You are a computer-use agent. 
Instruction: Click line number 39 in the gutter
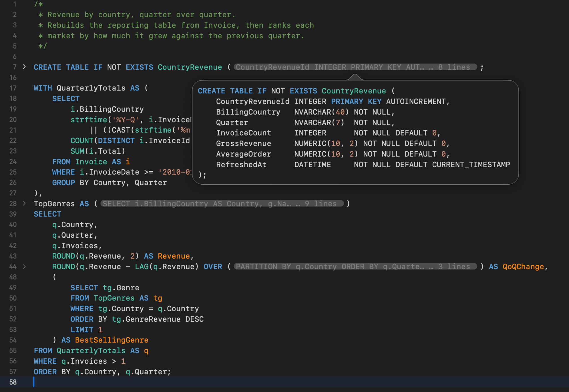[13, 214]
